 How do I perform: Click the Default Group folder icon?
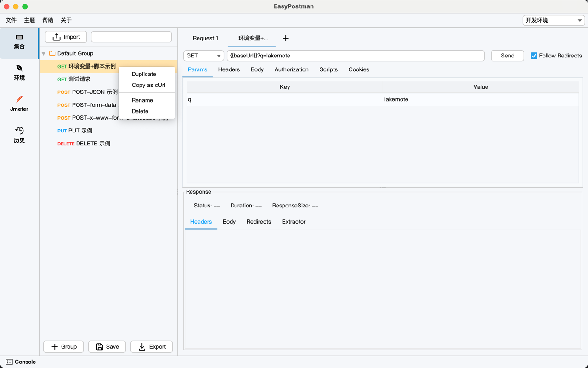pyautogui.click(x=52, y=53)
